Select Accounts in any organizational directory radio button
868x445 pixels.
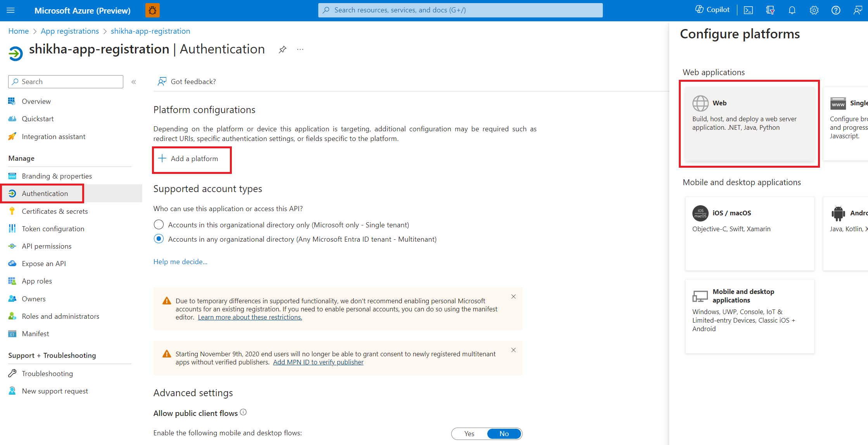[x=159, y=239]
